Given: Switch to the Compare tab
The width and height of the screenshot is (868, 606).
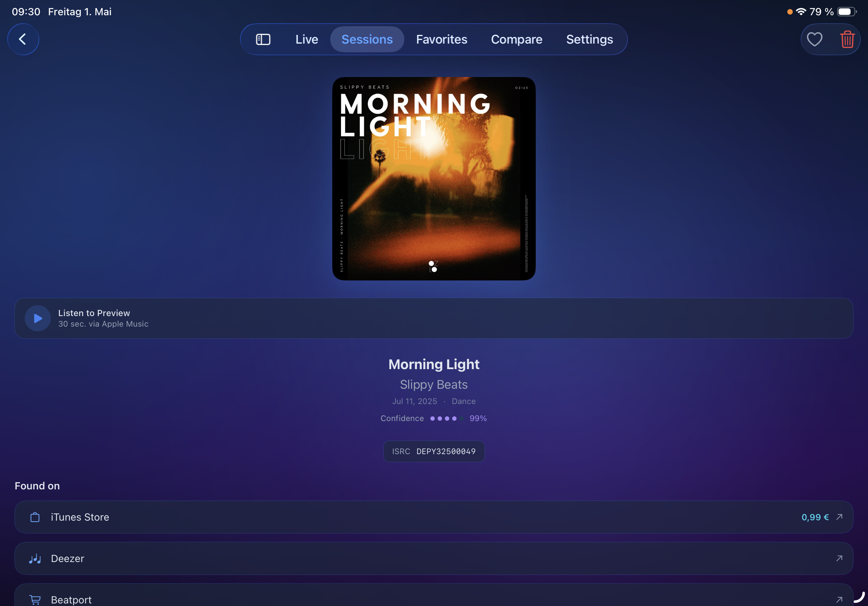Looking at the screenshot, I should point(517,39).
